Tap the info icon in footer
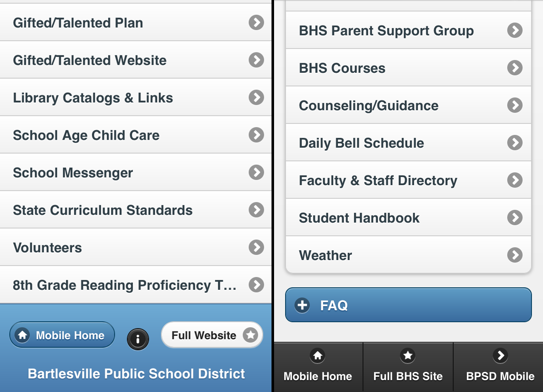Screen dimensions: 543x392 [138, 339]
